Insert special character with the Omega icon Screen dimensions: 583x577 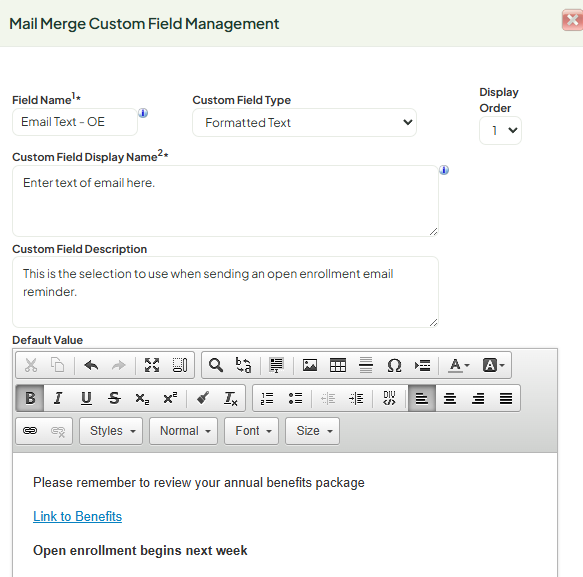(x=394, y=365)
